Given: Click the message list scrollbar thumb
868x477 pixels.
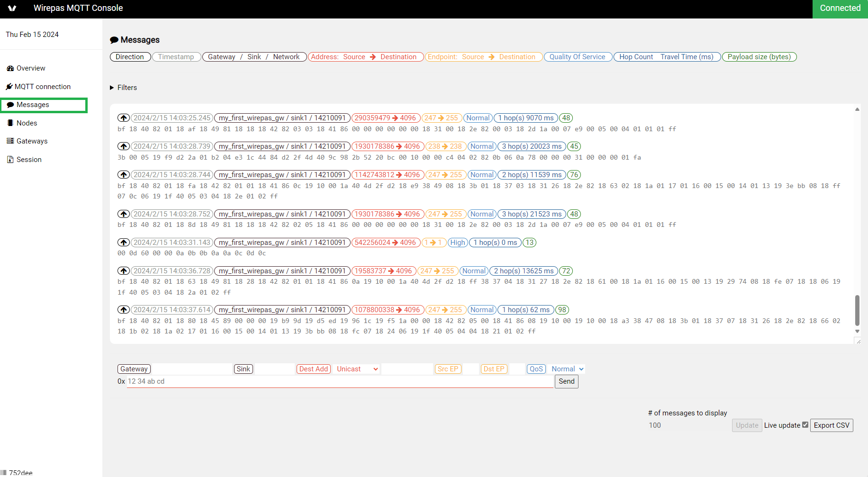Looking at the screenshot, I should click(857, 310).
